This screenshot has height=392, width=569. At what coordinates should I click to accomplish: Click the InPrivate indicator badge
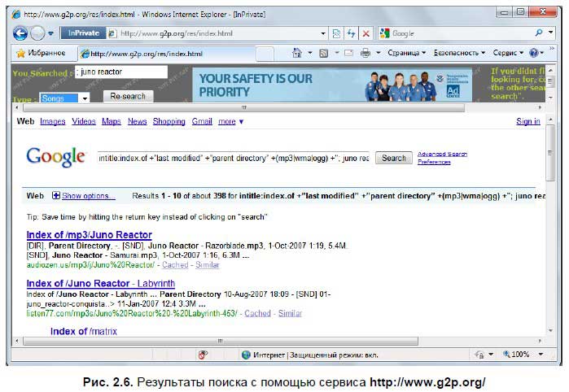tap(84, 33)
